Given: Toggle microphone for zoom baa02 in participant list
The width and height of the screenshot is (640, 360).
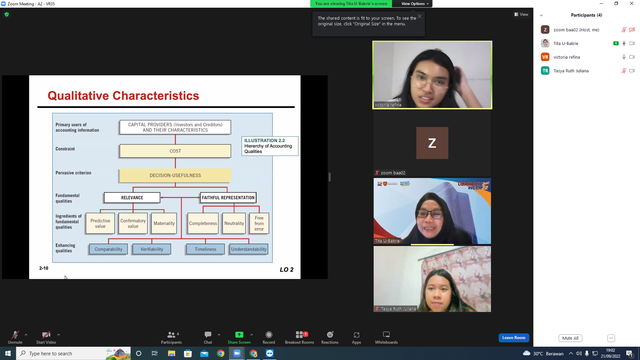Looking at the screenshot, I should point(624,30).
